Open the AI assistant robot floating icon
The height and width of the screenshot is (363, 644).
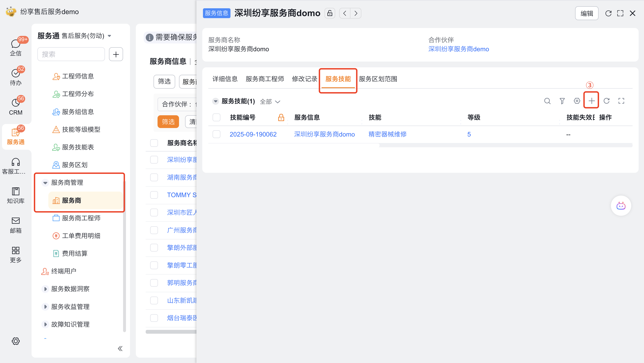(621, 206)
